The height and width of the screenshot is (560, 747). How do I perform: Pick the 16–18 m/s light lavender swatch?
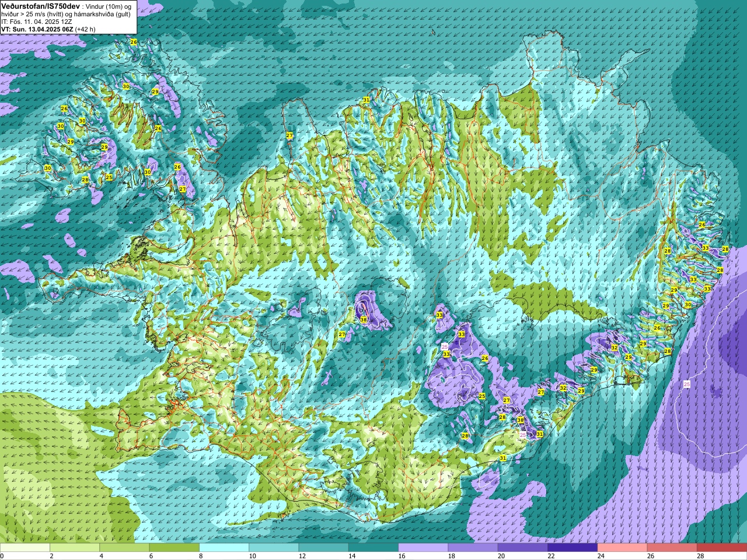pos(424,548)
